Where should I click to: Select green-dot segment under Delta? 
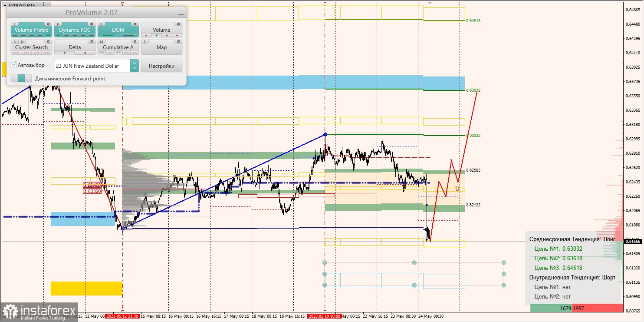(65, 53)
